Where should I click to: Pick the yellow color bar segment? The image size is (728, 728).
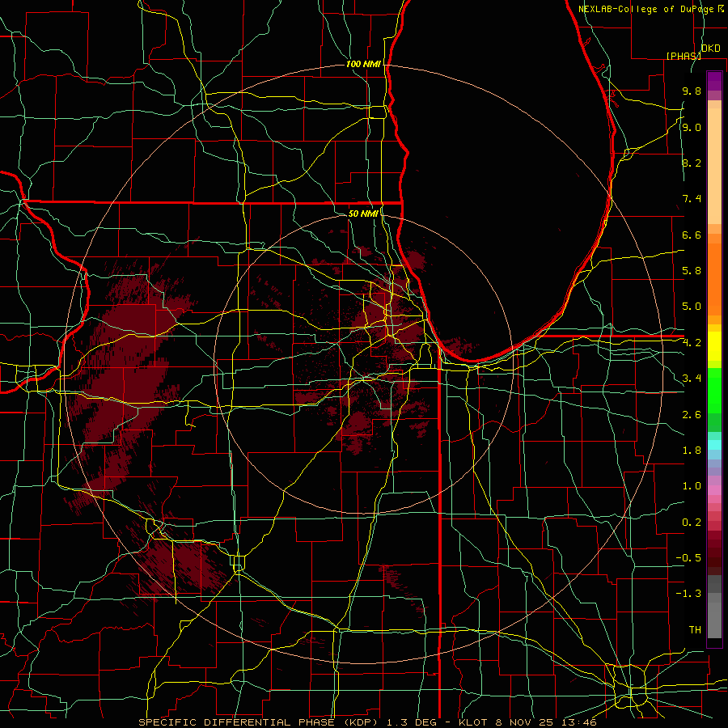coord(714,346)
